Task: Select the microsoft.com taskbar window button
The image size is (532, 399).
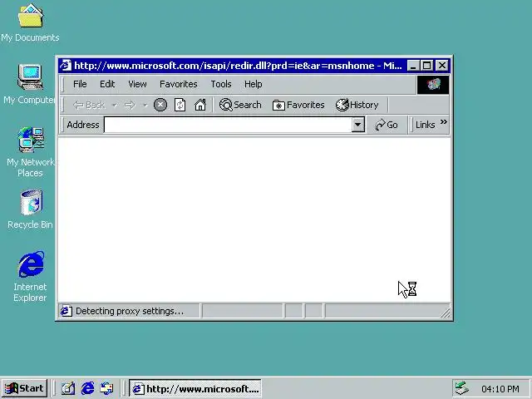Action: (x=195, y=388)
